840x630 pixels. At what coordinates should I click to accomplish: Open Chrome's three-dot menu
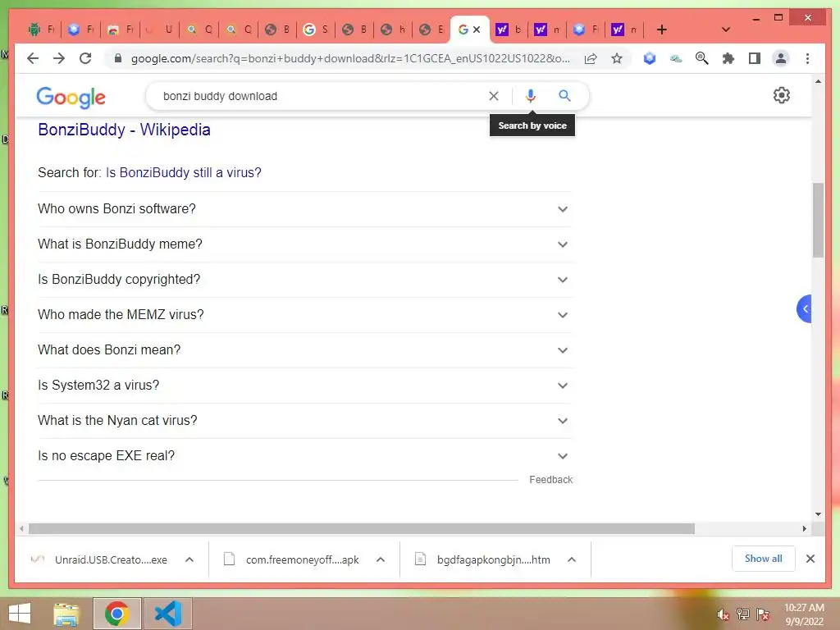(x=807, y=58)
